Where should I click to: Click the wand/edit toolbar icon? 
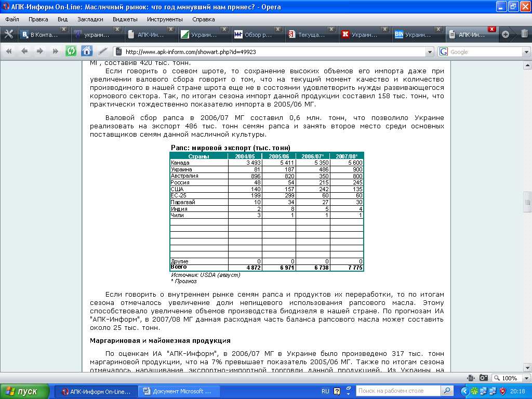click(102, 51)
